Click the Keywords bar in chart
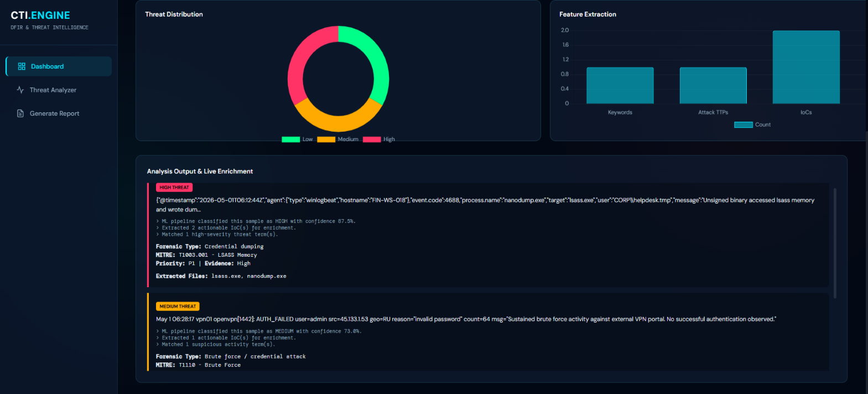Screen dimensions: 868x394 coord(620,86)
